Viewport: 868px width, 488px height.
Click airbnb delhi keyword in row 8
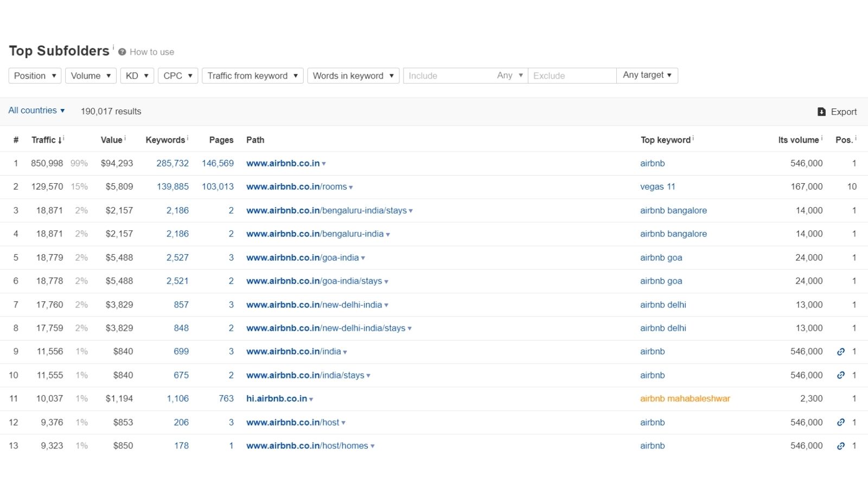tap(663, 328)
